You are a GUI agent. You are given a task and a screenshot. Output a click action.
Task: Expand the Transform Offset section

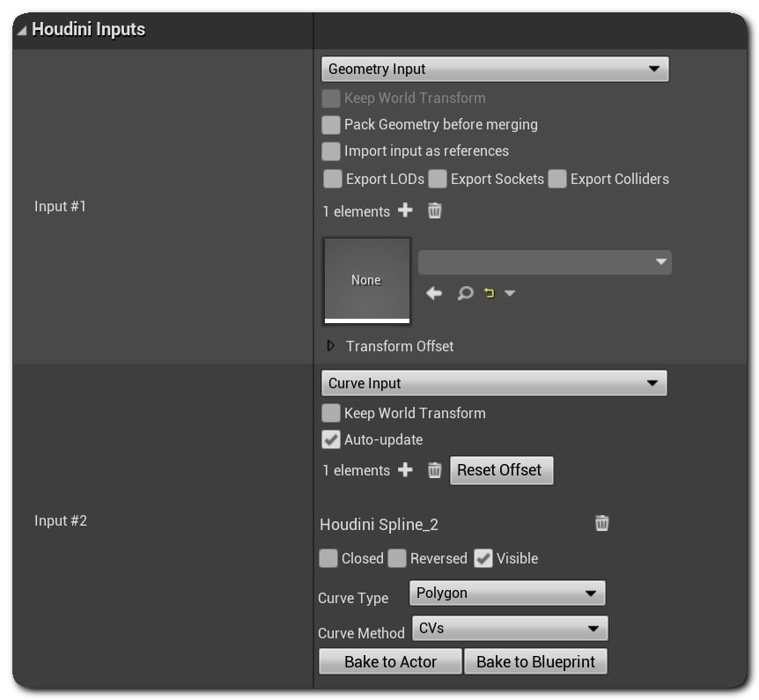(x=331, y=346)
